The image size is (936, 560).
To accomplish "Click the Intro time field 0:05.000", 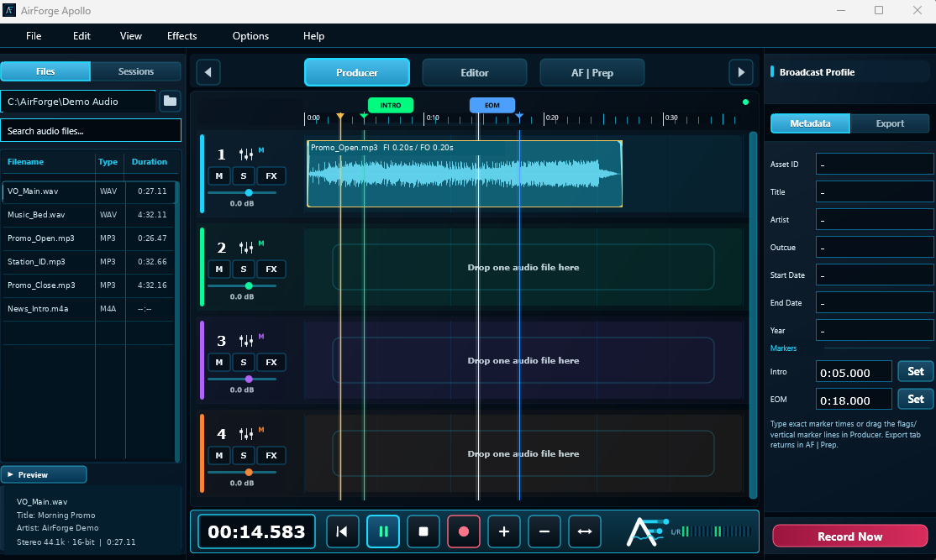I will click(x=854, y=373).
